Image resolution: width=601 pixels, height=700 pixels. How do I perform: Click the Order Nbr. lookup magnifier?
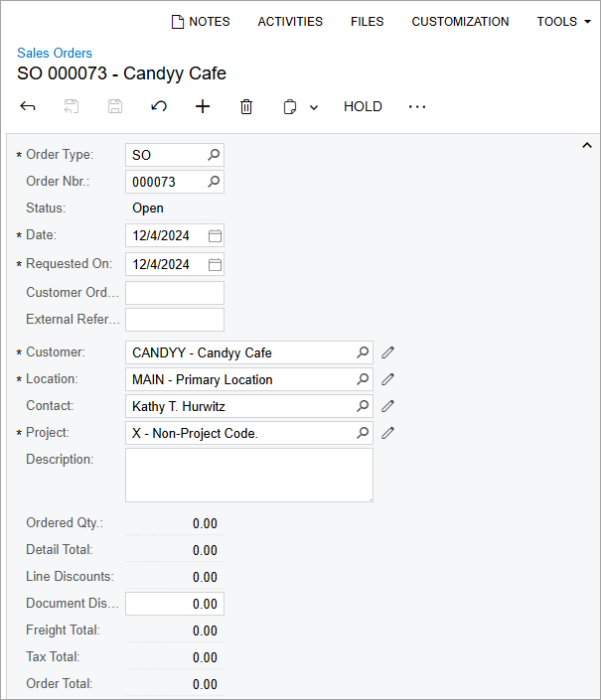tap(214, 182)
